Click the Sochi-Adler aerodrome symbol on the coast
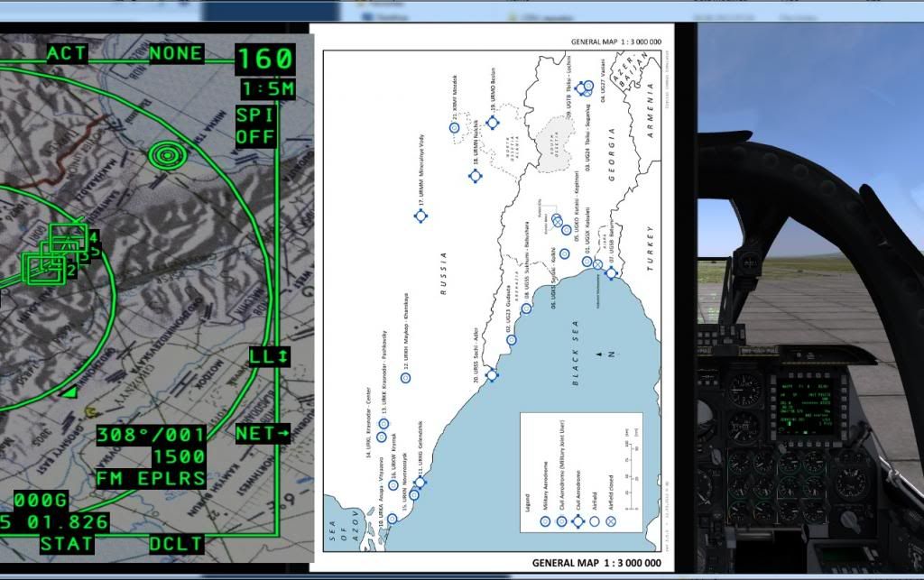Screen dimensions: 924x580 tap(492, 374)
